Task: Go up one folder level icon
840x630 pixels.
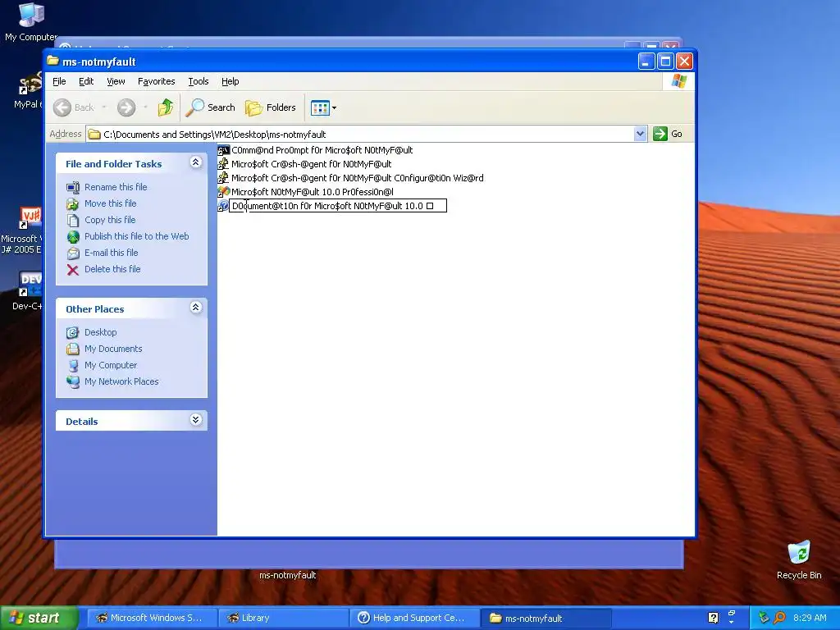Action: (166, 107)
